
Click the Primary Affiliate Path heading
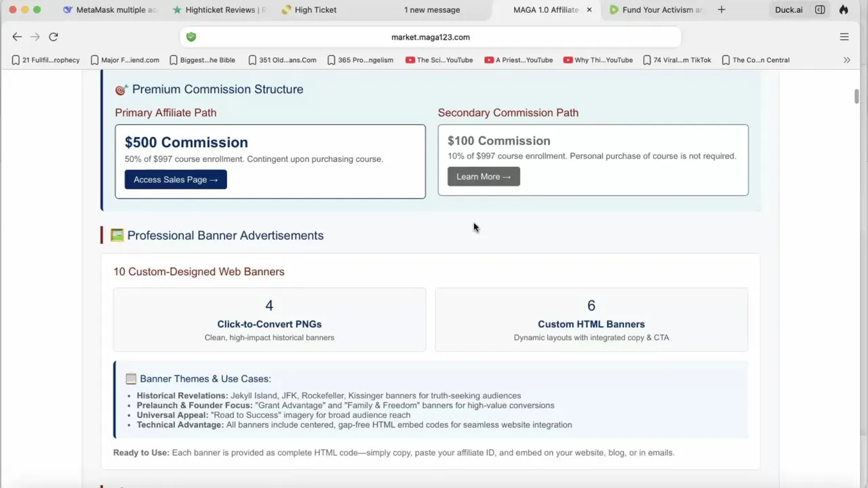pyautogui.click(x=165, y=113)
